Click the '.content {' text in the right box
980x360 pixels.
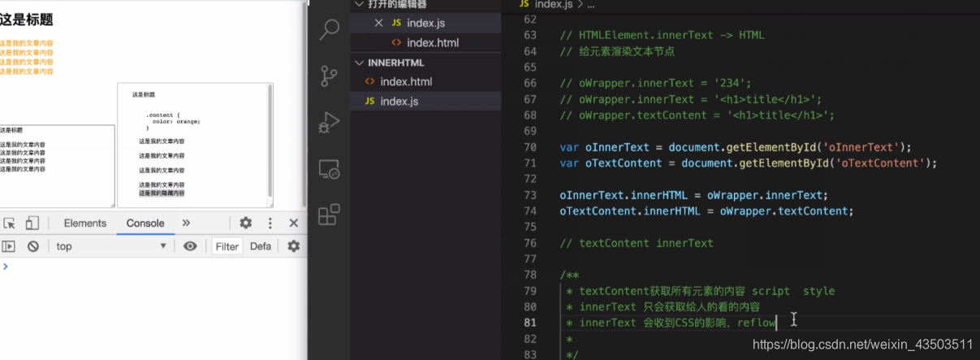(x=163, y=115)
